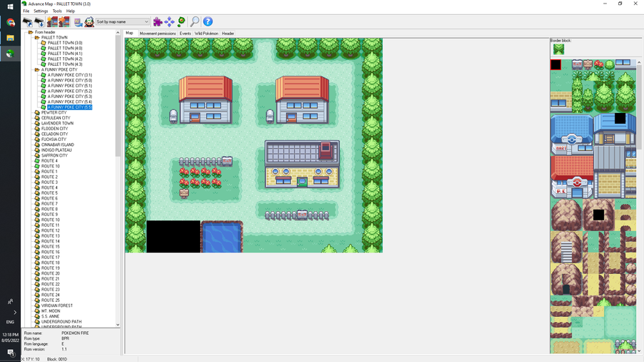
Task: Click the File Explorer taskbar icon
Action: point(10,38)
